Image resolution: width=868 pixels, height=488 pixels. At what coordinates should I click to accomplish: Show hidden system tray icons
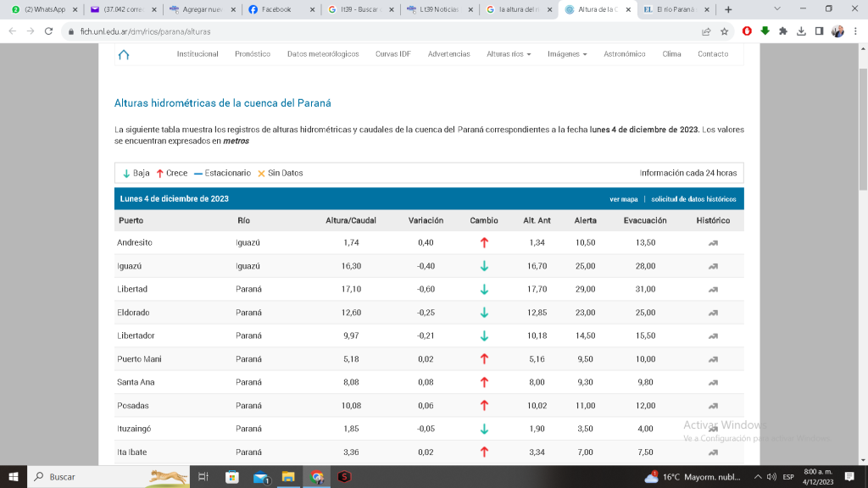click(758, 477)
